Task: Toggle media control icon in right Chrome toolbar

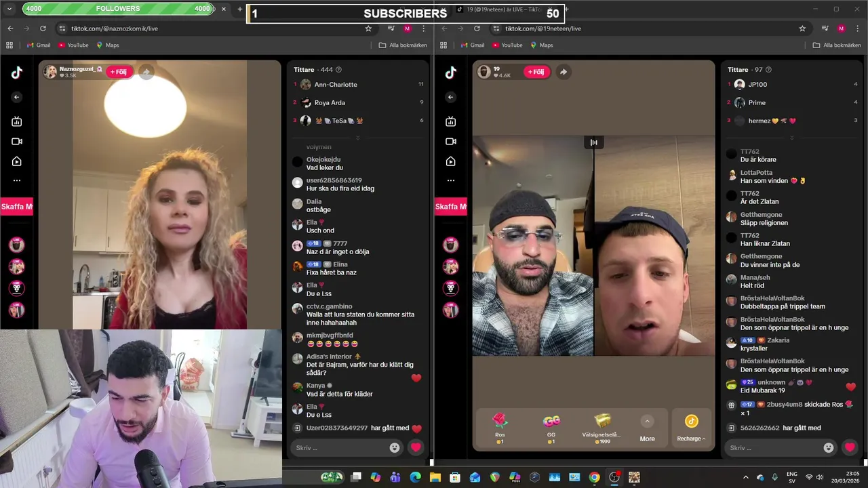Action: [x=825, y=28]
